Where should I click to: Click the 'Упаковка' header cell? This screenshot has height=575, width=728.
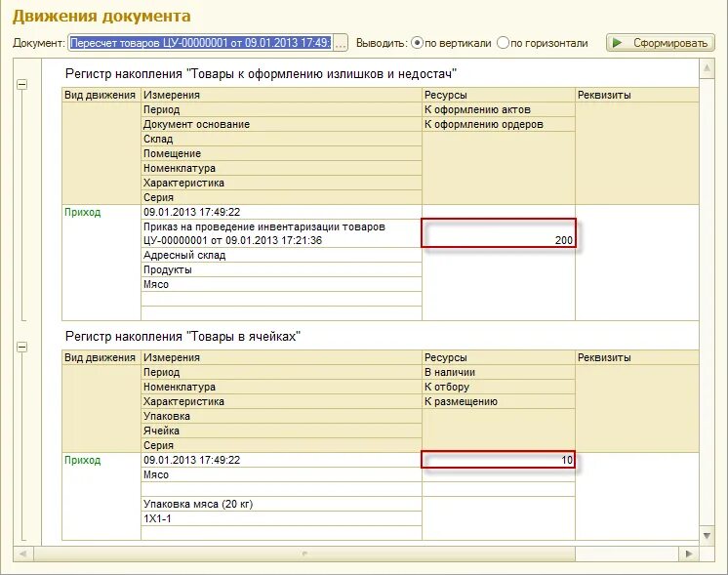[281, 416]
